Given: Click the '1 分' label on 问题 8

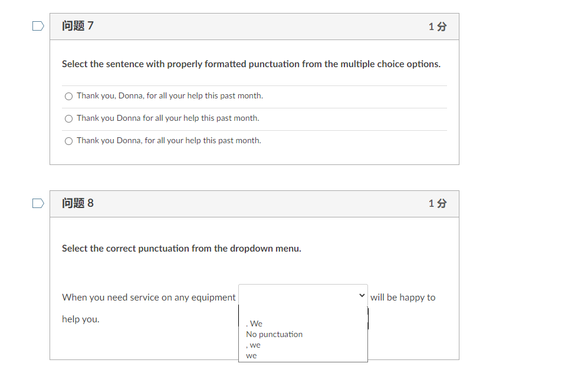Looking at the screenshot, I should click(x=437, y=203).
